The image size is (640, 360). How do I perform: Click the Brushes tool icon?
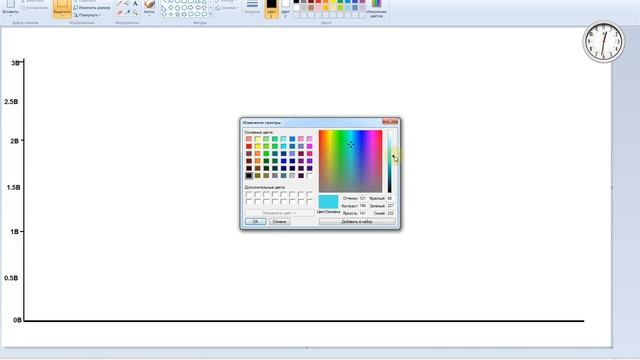(149, 4)
